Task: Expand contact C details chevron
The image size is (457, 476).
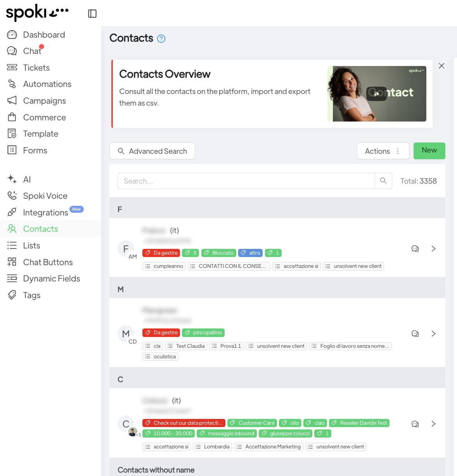Action: coord(434,424)
